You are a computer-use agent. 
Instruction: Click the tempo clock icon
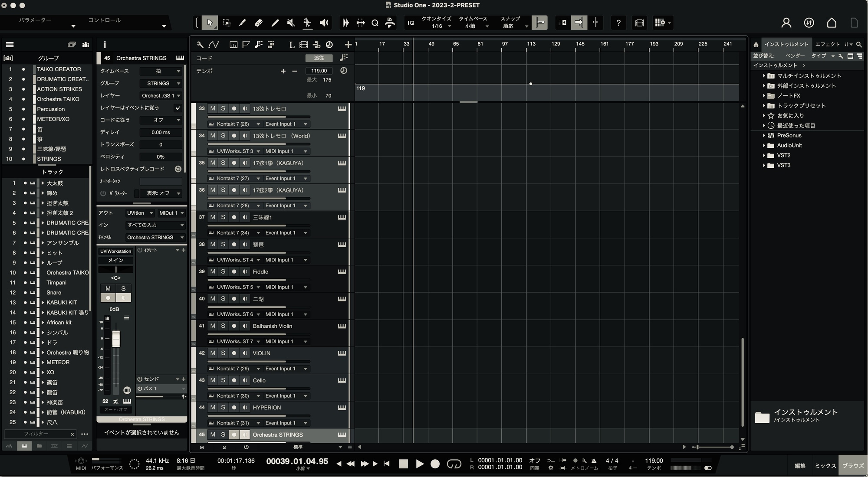point(344,71)
